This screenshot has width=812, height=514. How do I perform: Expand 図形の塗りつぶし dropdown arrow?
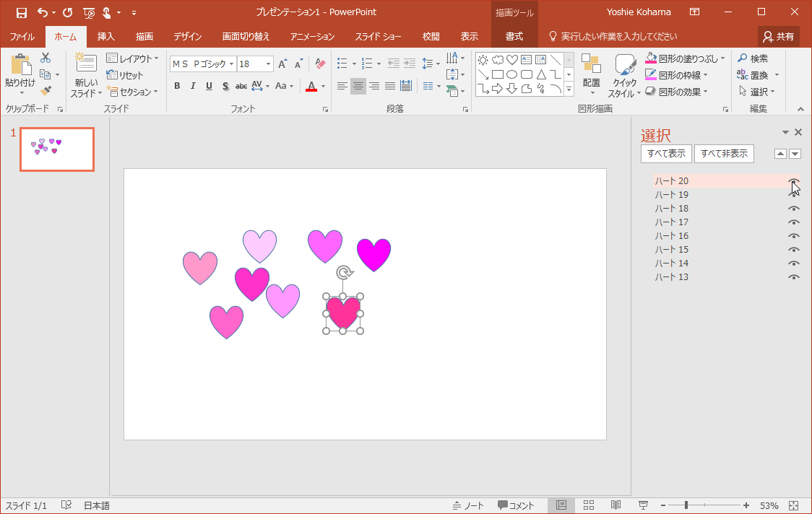click(723, 58)
